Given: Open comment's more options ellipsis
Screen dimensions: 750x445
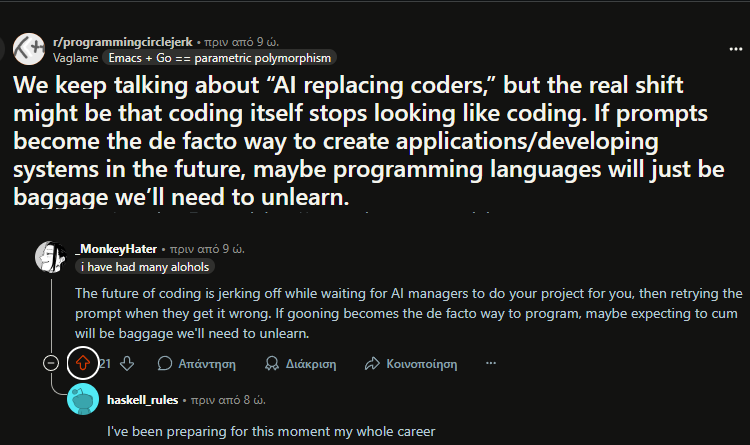Looking at the screenshot, I should 491,363.
